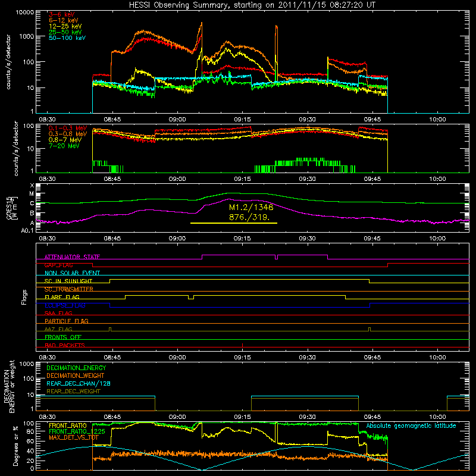Click the DECIMATION_WEIGHT legend label
Image resolution: width=476 pixels, height=476 pixels.
(x=76, y=375)
